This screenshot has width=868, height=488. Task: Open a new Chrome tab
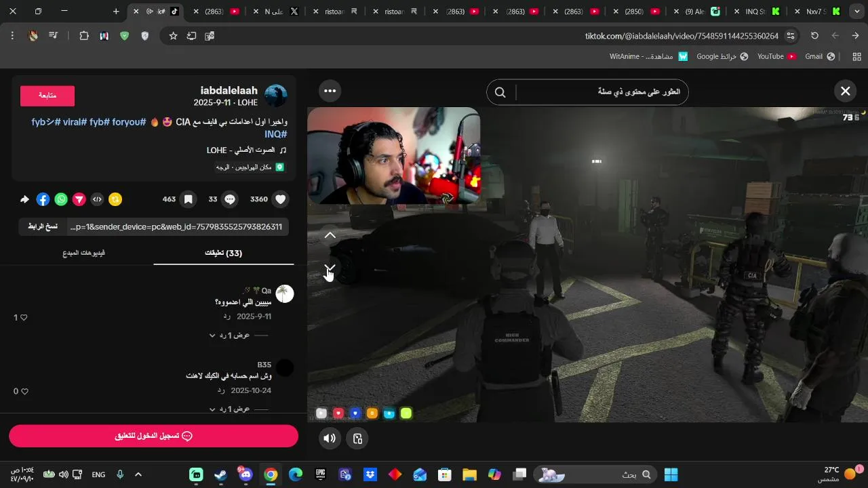click(116, 12)
